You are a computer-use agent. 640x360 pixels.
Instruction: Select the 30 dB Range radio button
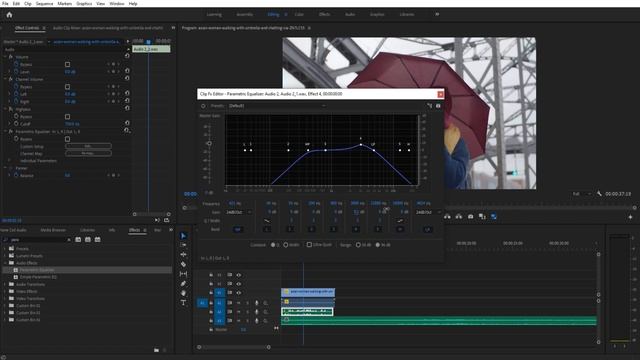[x=358, y=245]
